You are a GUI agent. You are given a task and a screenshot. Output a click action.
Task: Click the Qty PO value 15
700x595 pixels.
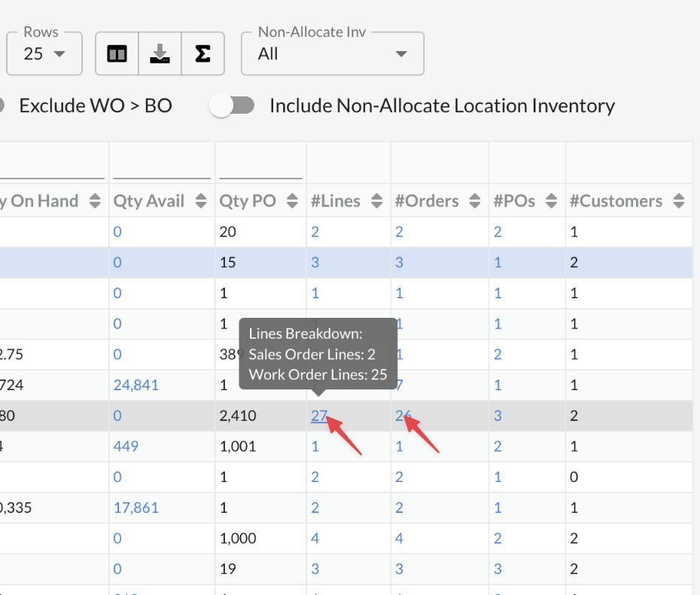click(227, 262)
